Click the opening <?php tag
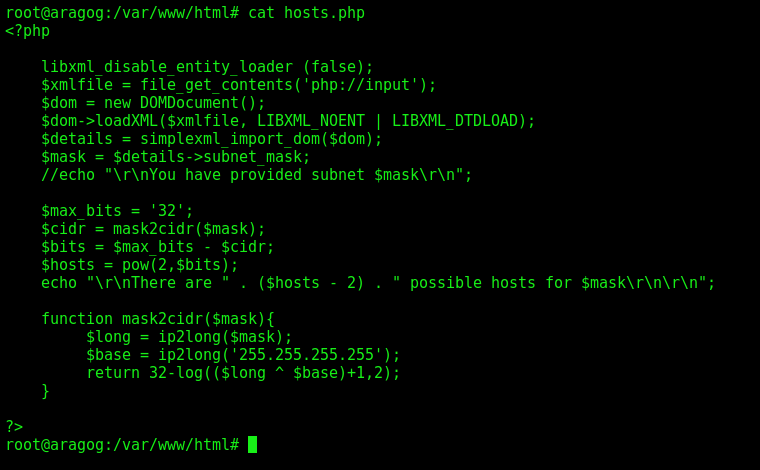Screen dimensions: 760x470 click(x=28, y=31)
